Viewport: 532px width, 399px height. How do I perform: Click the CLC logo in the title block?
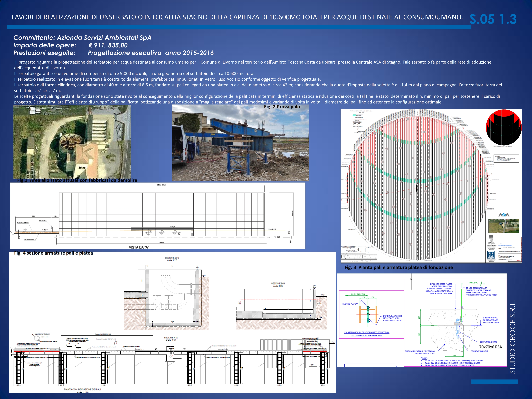491,255
